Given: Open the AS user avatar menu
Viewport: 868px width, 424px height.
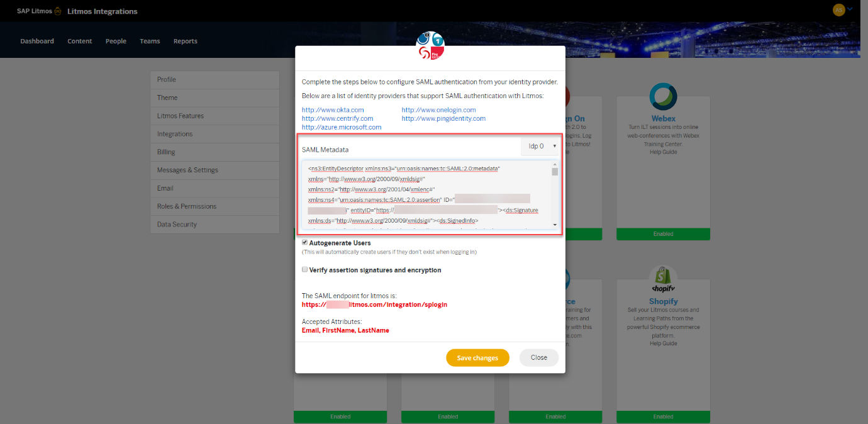Looking at the screenshot, I should 838,9.
